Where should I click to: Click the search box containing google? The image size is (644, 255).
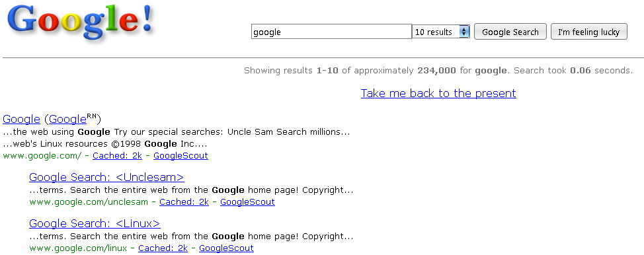331,32
